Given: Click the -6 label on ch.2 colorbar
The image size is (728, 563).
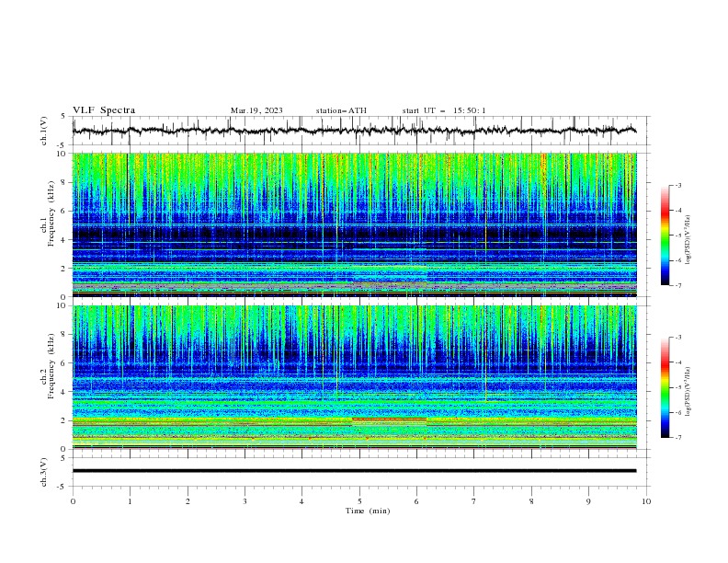Looking at the screenshot, I should tap(677, 412).
